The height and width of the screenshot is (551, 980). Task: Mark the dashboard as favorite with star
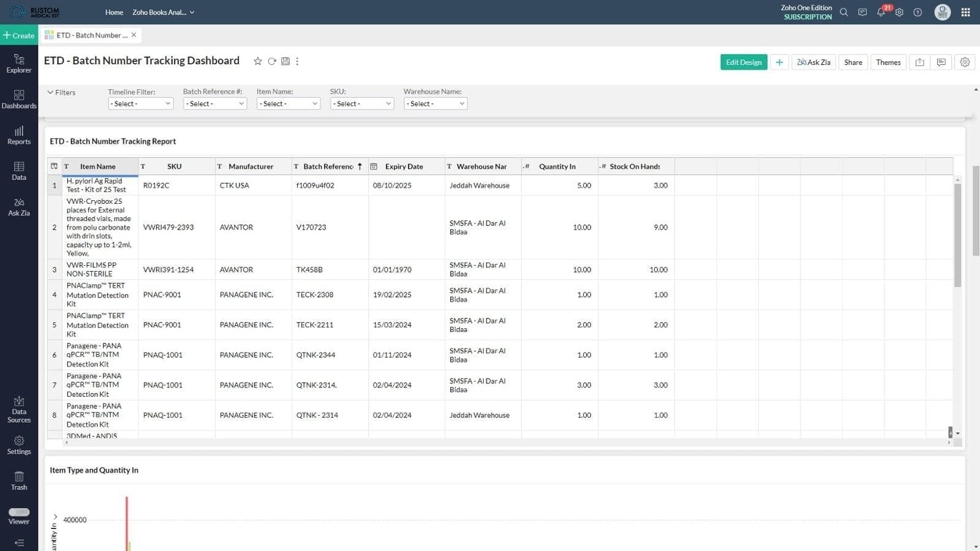click(258, 61)
